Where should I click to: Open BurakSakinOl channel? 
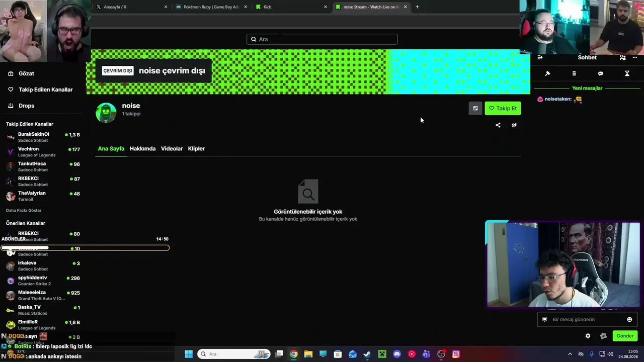pyautogui.click(x=43, y=137)
